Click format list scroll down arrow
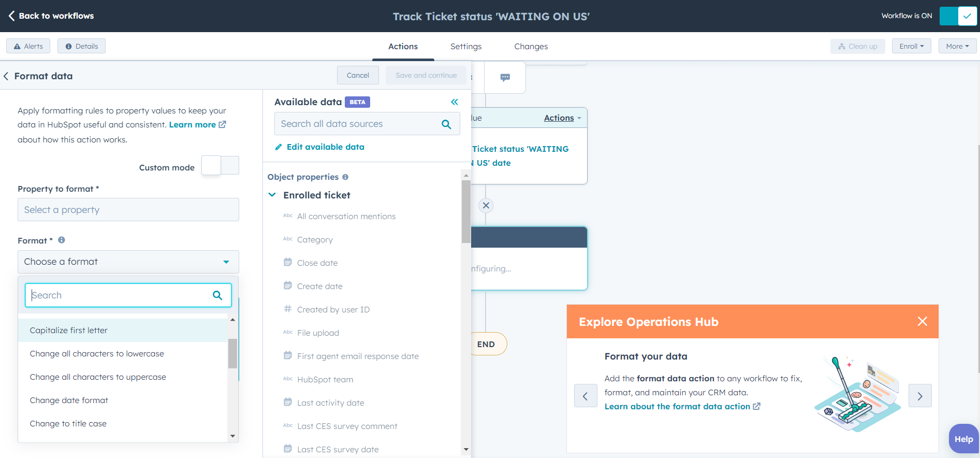The width and height of the screenshot is (980, 458). click(x=232, y=436)
